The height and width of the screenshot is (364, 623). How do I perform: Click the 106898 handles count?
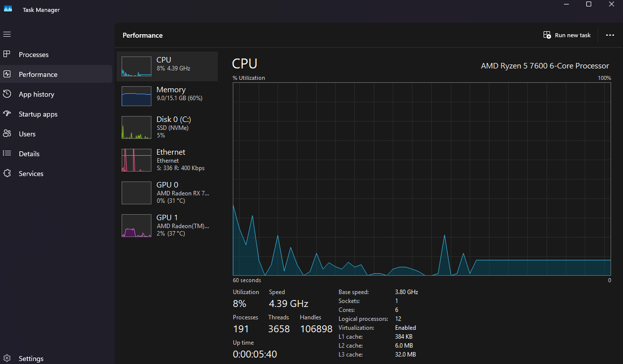[316, 329]
